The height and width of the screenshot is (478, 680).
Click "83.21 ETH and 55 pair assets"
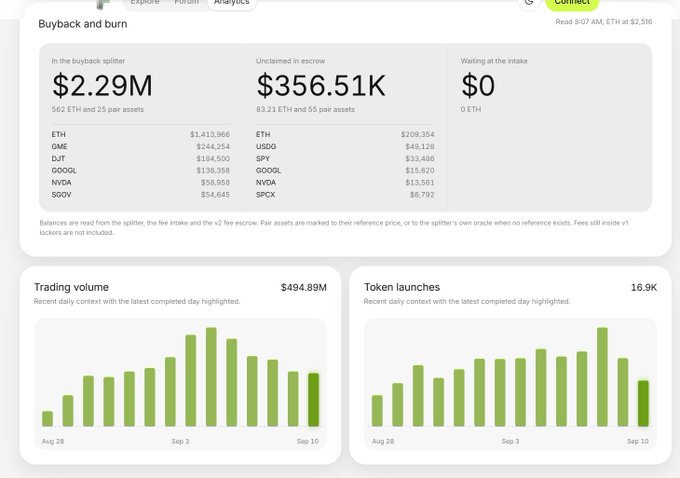[x=305, y=109]
